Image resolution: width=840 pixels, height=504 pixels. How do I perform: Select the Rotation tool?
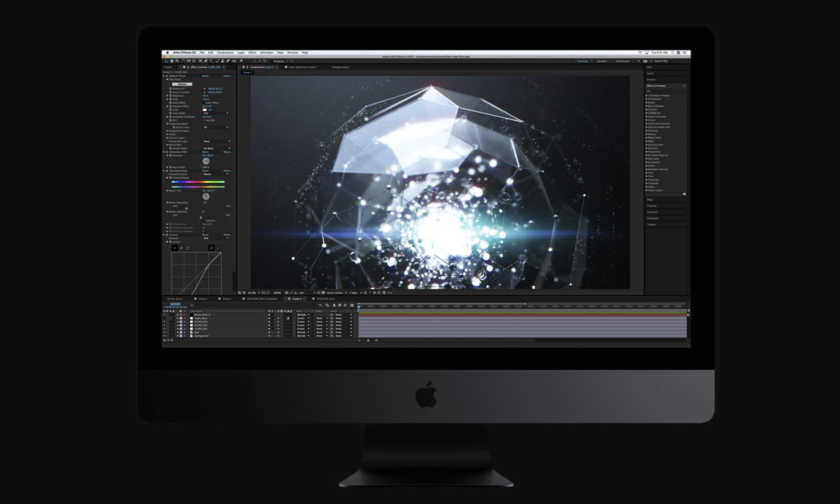tap(183, 61)
